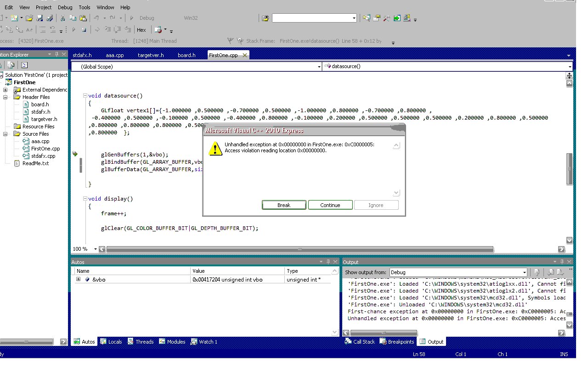Open the editor zoom 100 % dropdown
The width and height of the screenshot is (588, 368).
tap(96, 249)
